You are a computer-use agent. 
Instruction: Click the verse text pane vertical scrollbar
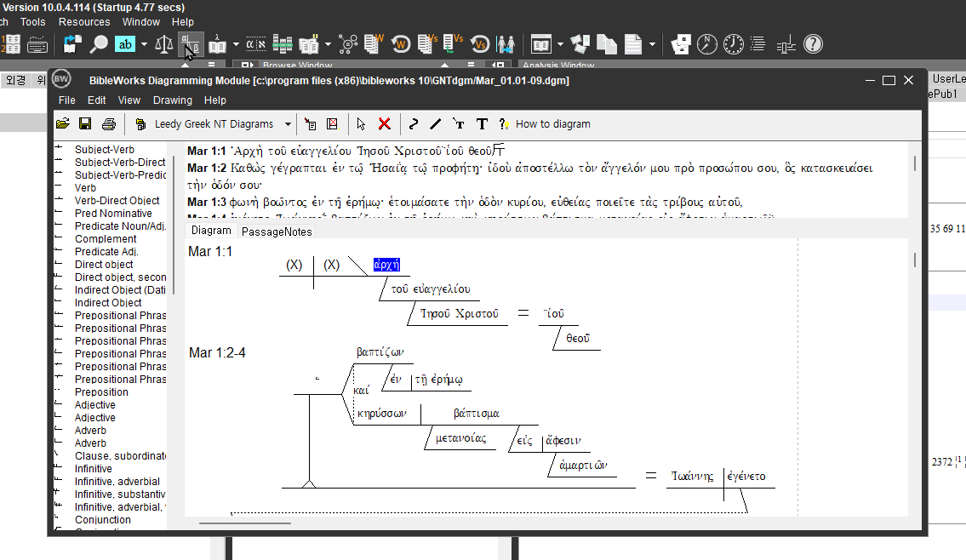pos(914,163)
